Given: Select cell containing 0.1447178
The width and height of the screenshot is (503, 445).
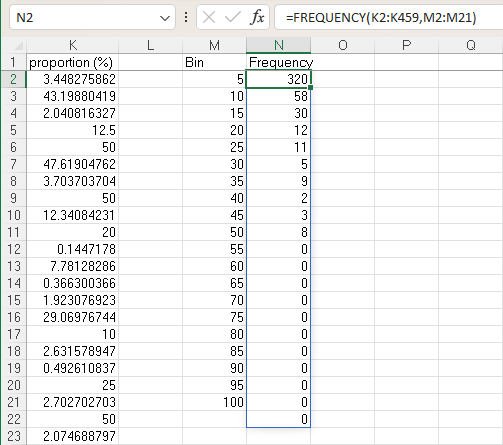Looking at the screenshot, I should tap(73, 249).
